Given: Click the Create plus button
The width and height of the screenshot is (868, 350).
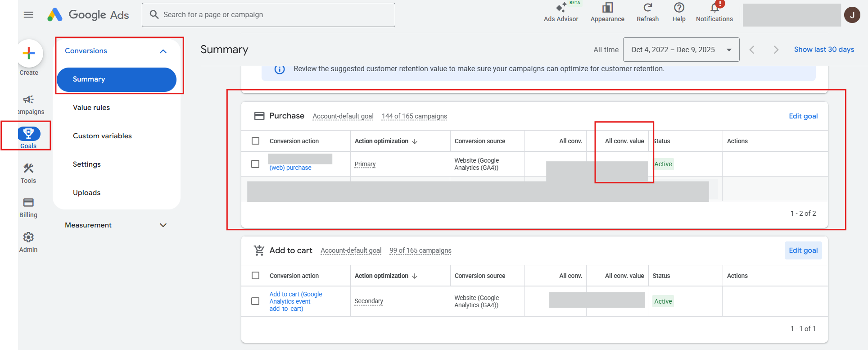Looking at the screenshot, I should coord(29,53).
